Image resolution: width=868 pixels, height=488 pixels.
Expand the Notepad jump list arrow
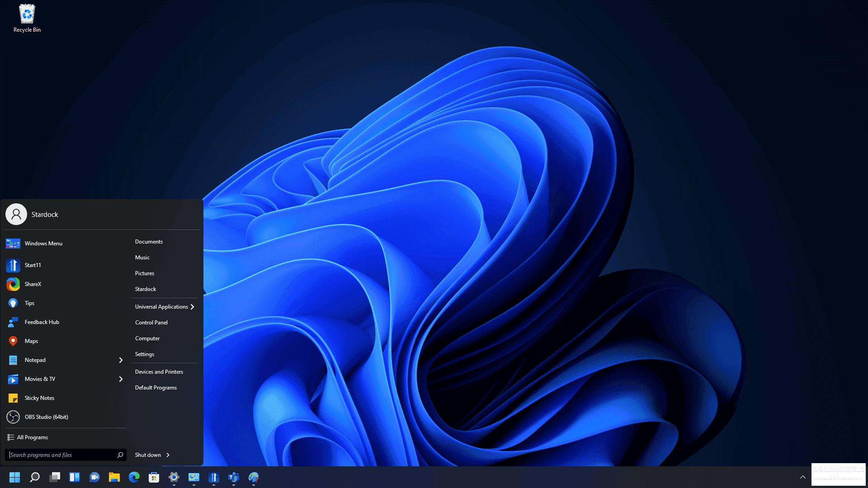pos(121,360)
